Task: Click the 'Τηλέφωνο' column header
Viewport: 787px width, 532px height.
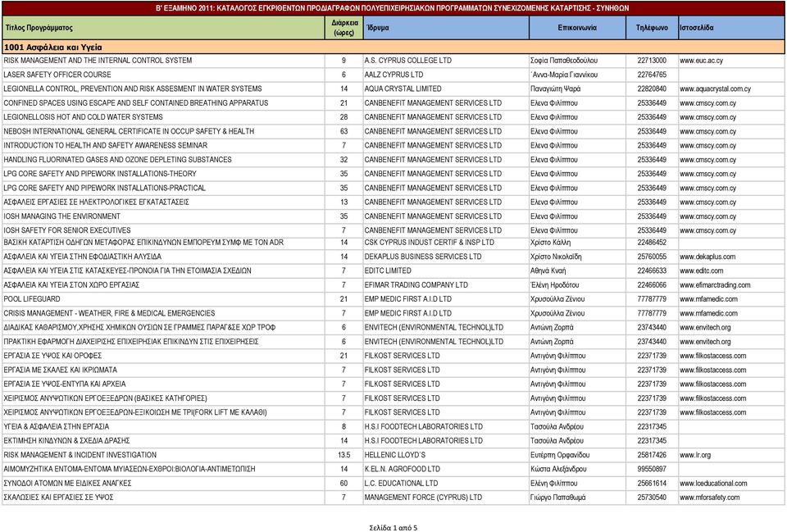Action: pos(652,28)
